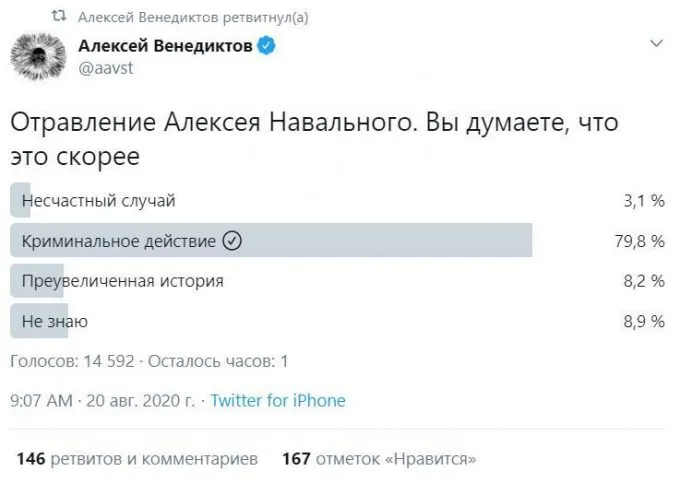Open the Twitter for iPhone link

click(x=278, y=401)
